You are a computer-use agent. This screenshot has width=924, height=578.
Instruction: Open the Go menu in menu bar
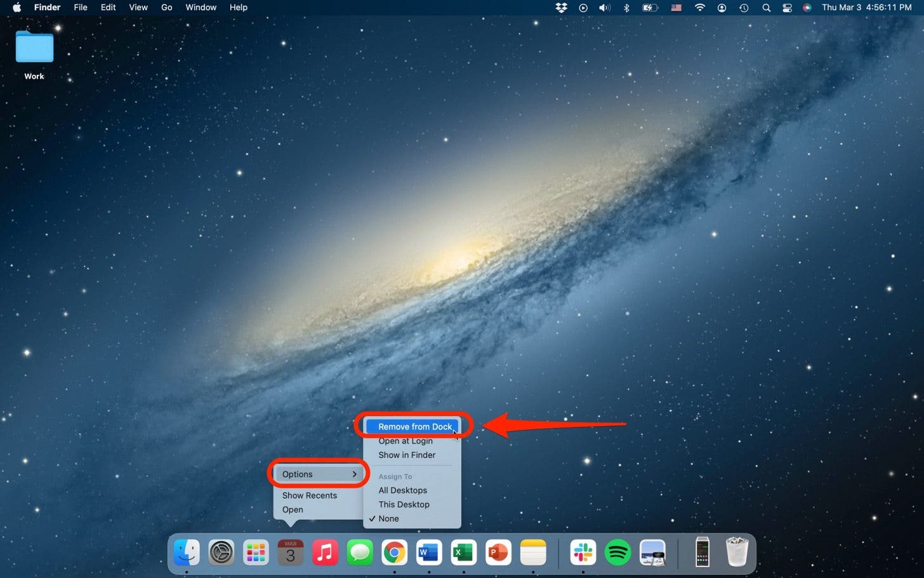[x=166, y=8]
